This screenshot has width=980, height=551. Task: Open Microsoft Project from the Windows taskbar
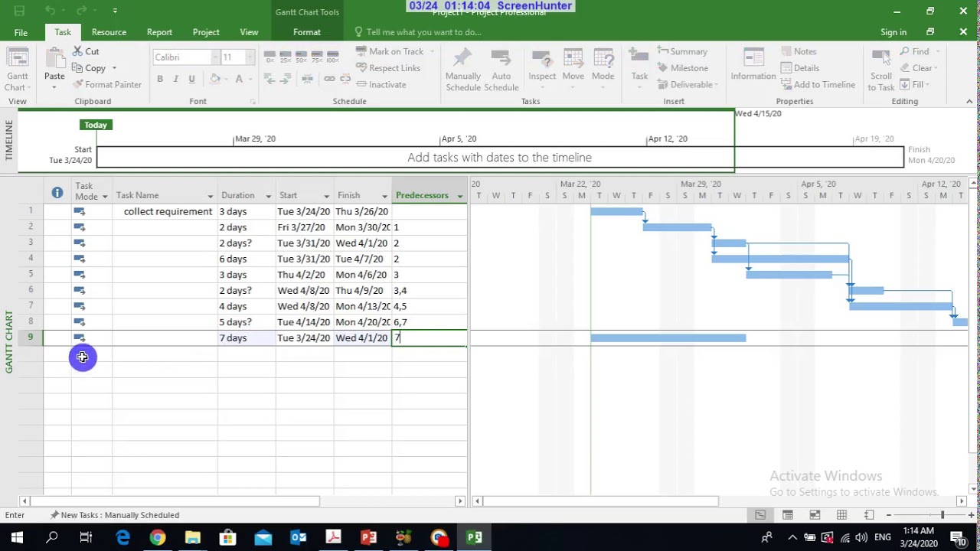(x=474, y=537)
